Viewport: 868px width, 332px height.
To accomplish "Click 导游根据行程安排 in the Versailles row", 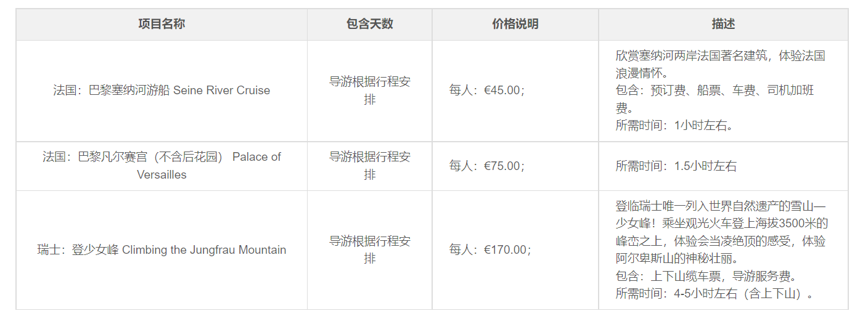I will pyautogui.click(x=370, y=166).
